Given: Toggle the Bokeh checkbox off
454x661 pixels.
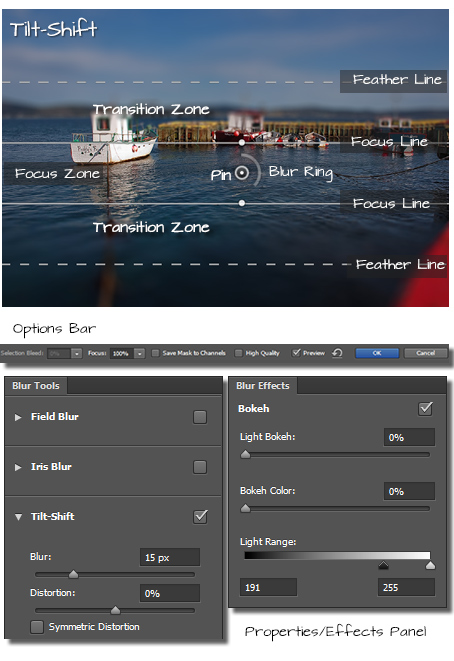Looking at the screenshot, I should click(x=425, y=408).
